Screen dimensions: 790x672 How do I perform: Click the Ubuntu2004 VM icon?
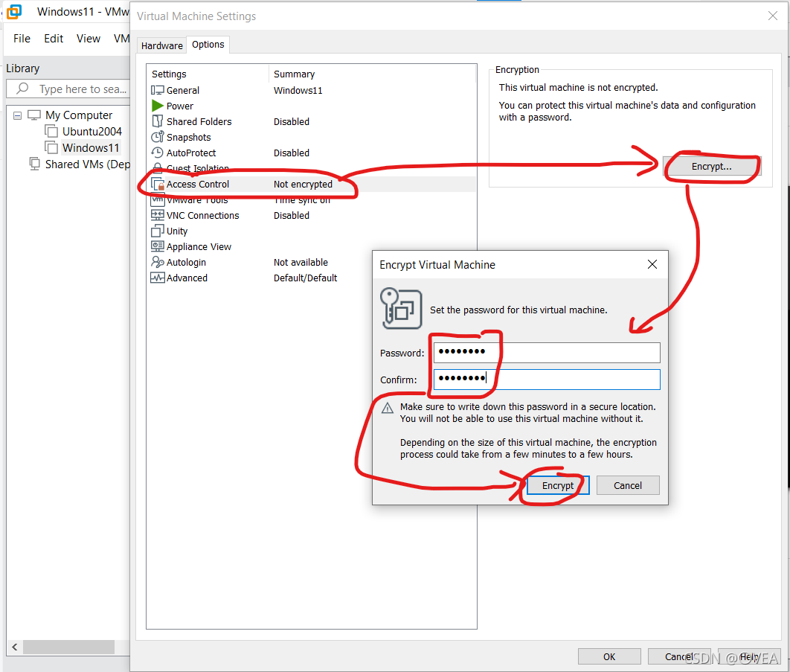point(51,131)
